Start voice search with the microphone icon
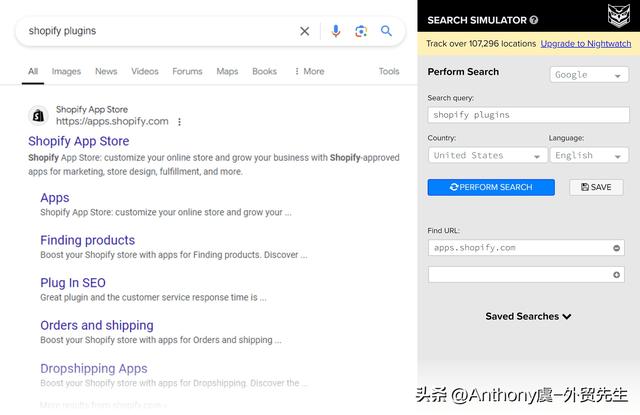The image size is (640, 415). coord(336,31)
